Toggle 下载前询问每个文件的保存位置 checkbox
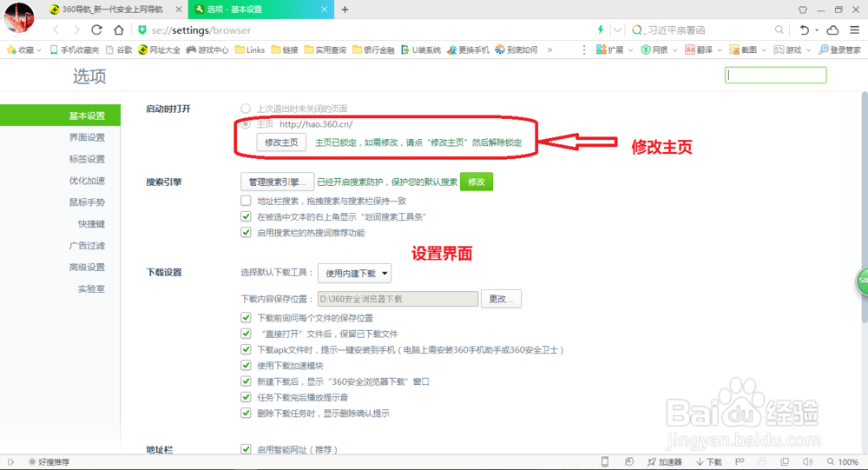Image resolution: width=868 pixels, height=470 pixels. click(246, 318)
